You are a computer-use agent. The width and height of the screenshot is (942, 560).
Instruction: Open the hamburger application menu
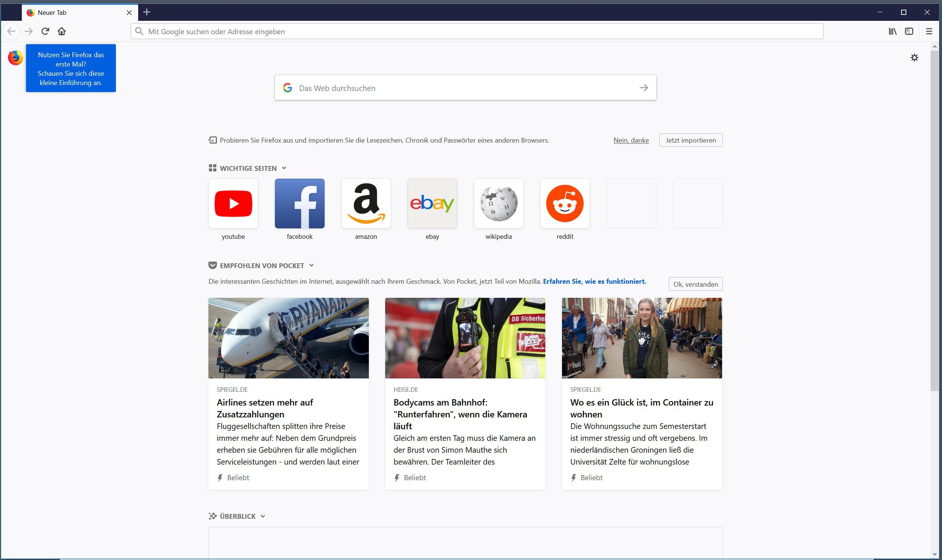(929, 31)
